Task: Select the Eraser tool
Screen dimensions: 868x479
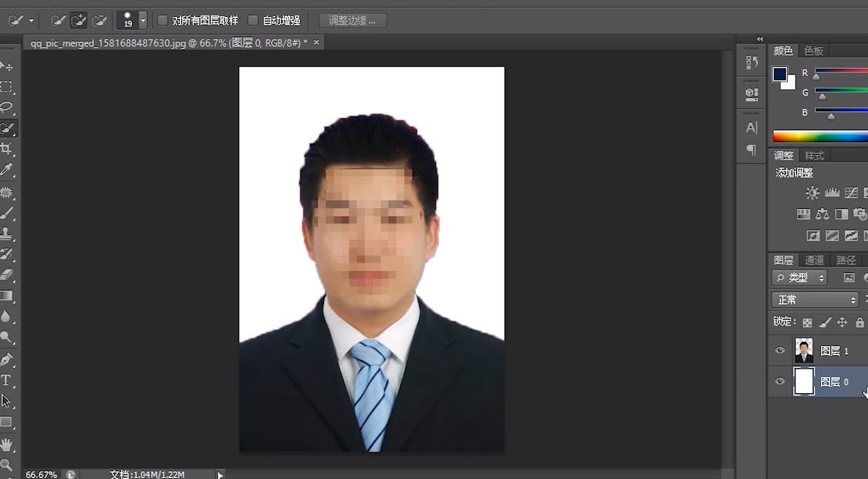Action: click(x=7, y=274)
